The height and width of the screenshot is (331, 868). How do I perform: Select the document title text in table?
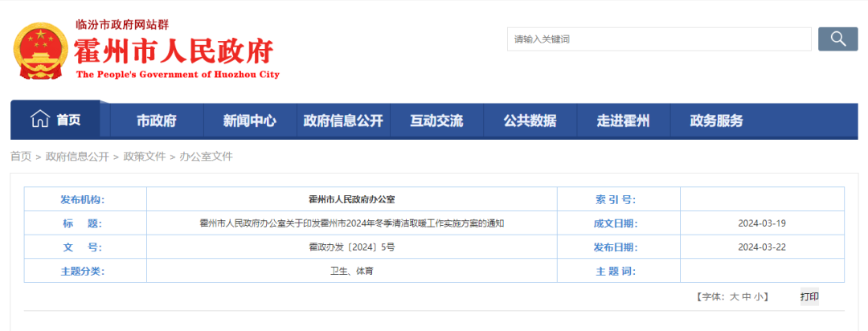point(351,223)
